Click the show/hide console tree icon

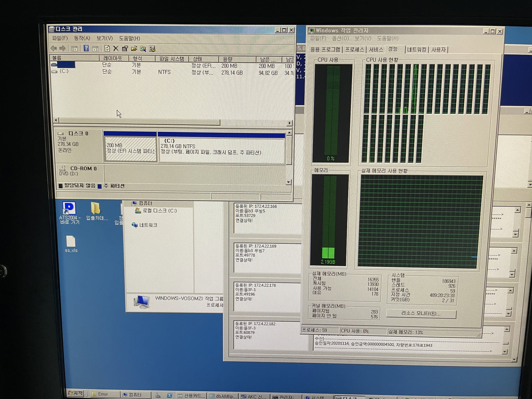click(74, 49)
